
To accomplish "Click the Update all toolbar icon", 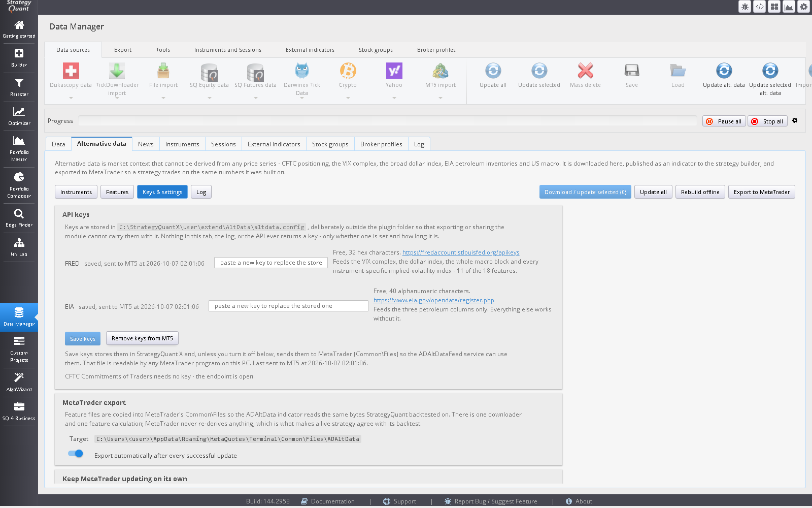I will pyautogui.click(x=493, y=71).
